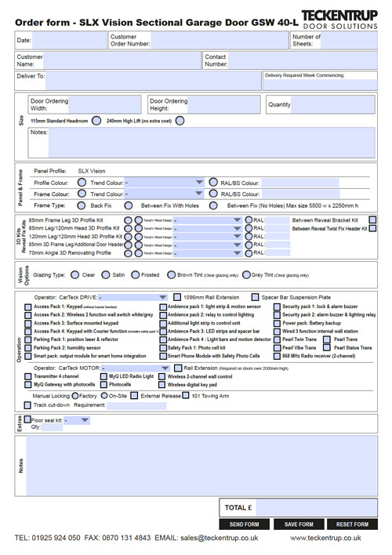Click the Delivery Required Week Commencing field
The width and height of the screenshot is (392, 555).
[320, 85]
